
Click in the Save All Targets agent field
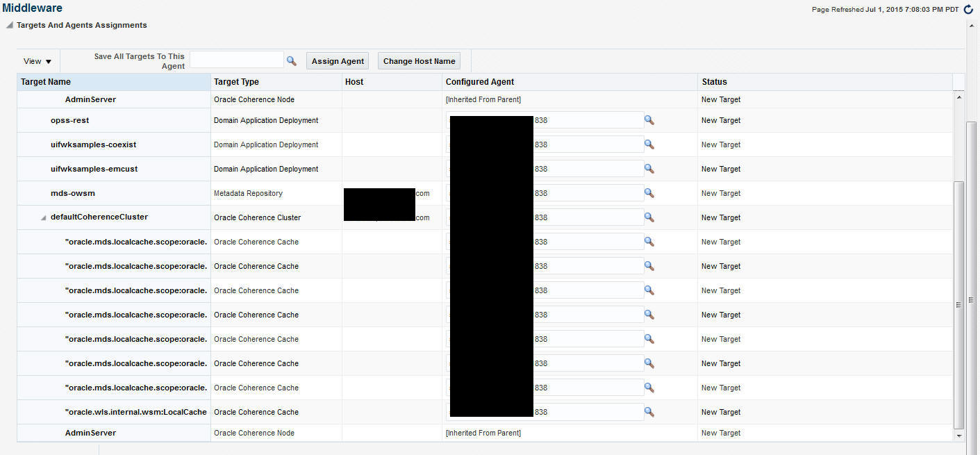coord(236,60)
